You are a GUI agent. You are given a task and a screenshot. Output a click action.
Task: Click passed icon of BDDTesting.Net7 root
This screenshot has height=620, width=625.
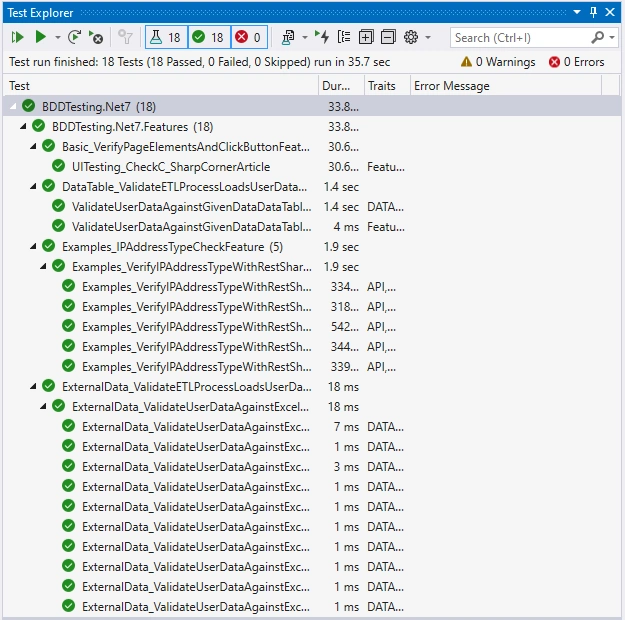point(28,106)
